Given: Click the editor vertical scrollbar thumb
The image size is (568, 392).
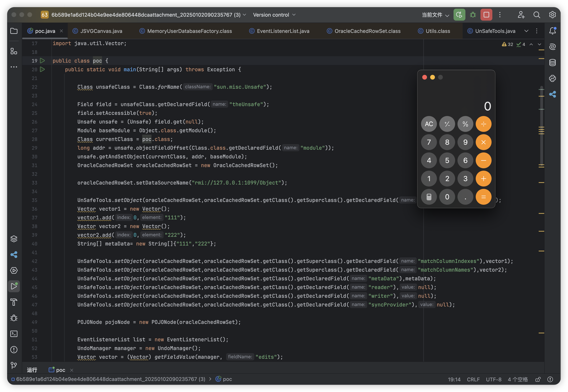Looking at the screenshot, I should [x=541, y=125].
